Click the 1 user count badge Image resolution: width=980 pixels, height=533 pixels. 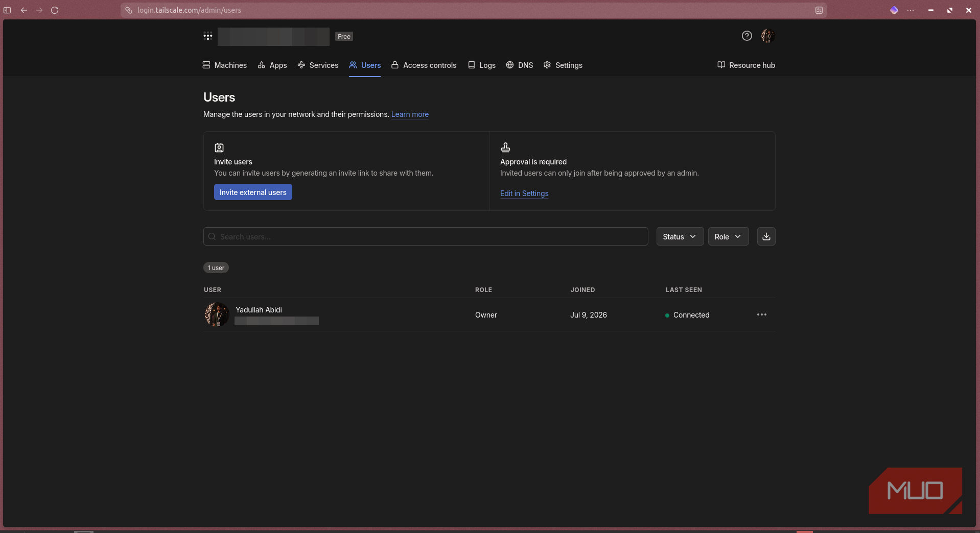(x=216, y=268)
